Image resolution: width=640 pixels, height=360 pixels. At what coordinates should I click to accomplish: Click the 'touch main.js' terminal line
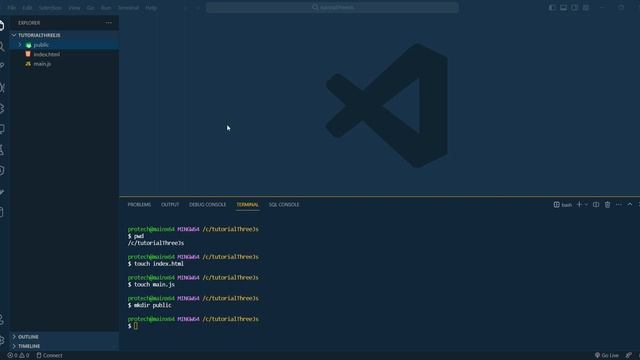[x=151, y=284]
